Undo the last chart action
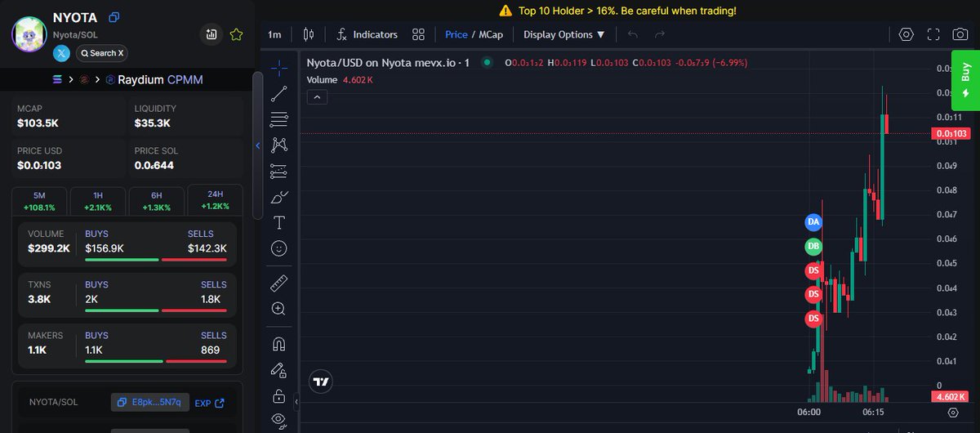Viewport: 980px width, 433px height. pyautogui.click(x=632, y=34)
